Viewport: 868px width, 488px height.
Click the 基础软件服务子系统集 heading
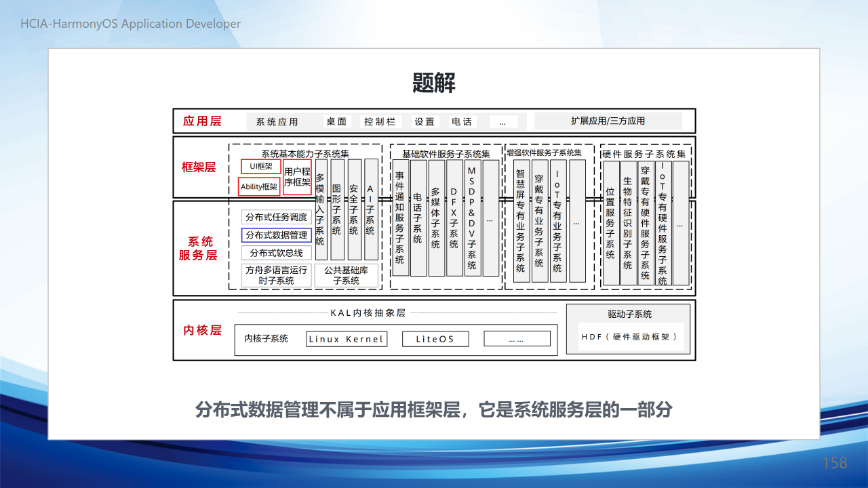click(x=446, y=154)
